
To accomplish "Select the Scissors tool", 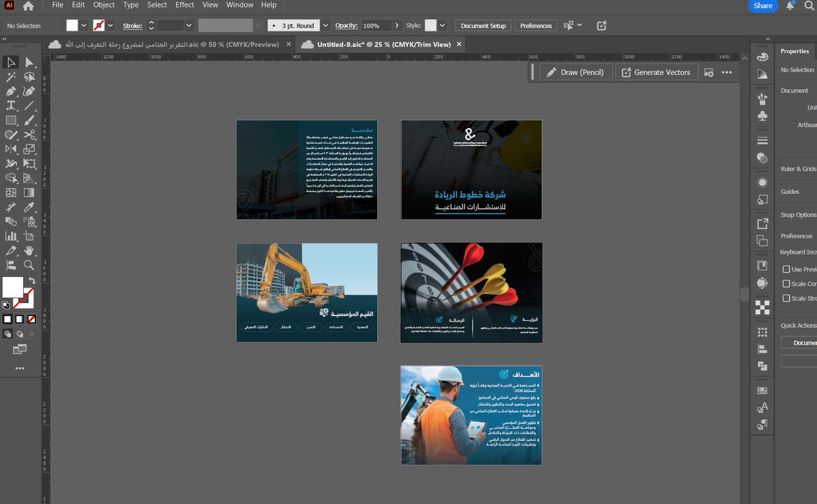I will pos(29,135).
